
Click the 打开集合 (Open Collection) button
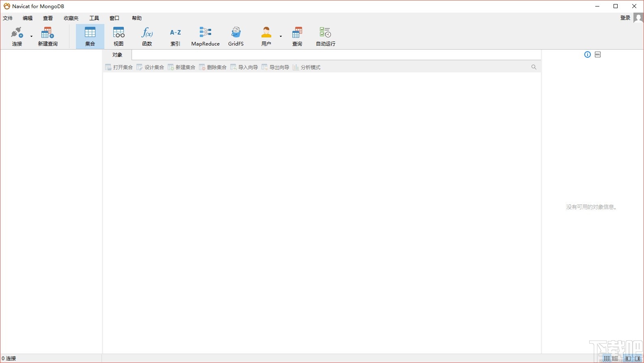(x=119, y=67)
